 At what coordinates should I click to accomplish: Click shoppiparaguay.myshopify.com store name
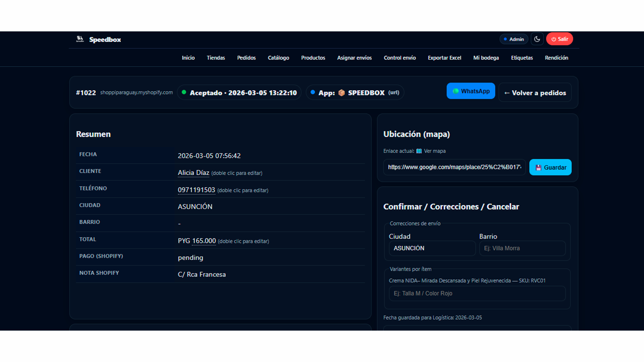(136, 93)
